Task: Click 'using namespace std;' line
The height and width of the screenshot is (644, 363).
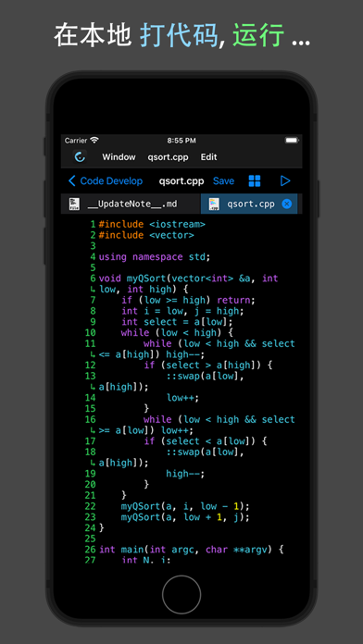Action: tap(155, 257)
